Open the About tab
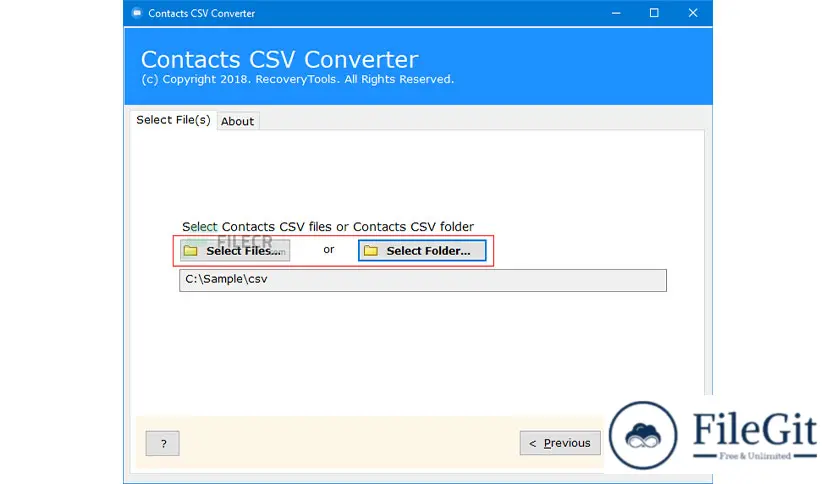The image size is (836, 484). click(x=237, y=122)
